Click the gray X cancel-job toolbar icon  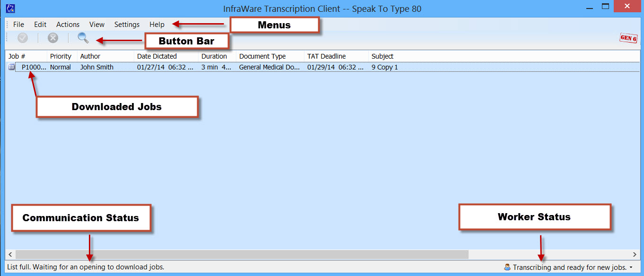pyautogui.click(x=53, y=38)
